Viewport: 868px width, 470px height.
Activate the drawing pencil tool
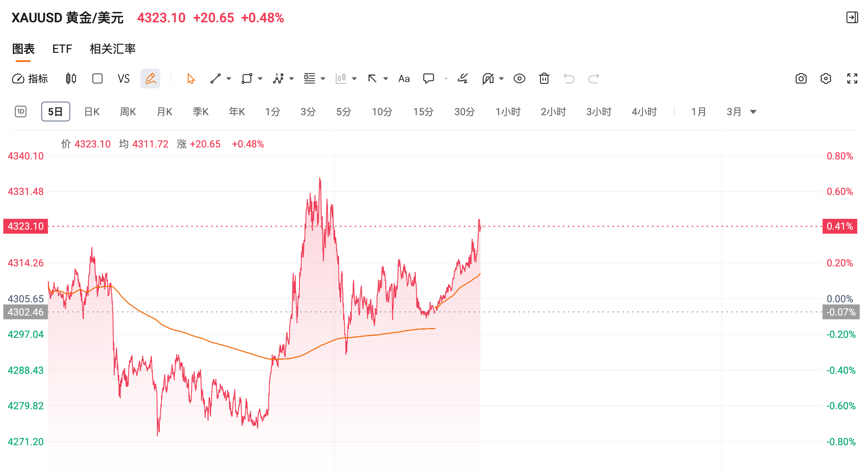[150, 78]
